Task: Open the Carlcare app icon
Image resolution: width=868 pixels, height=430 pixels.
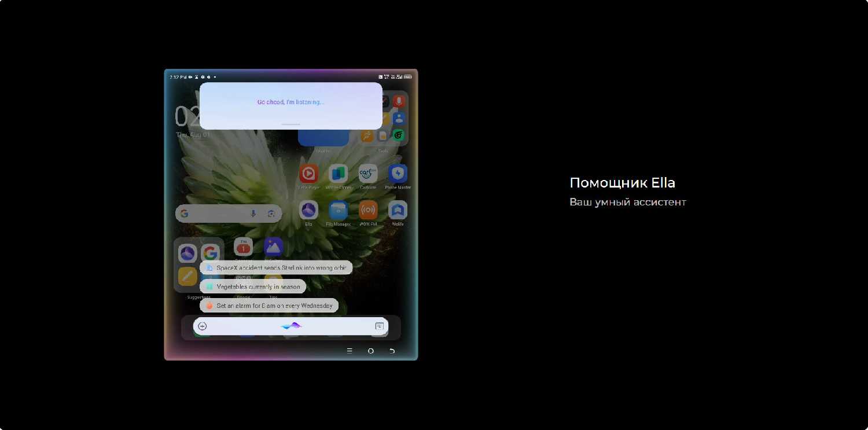Action: pos(368,174)
